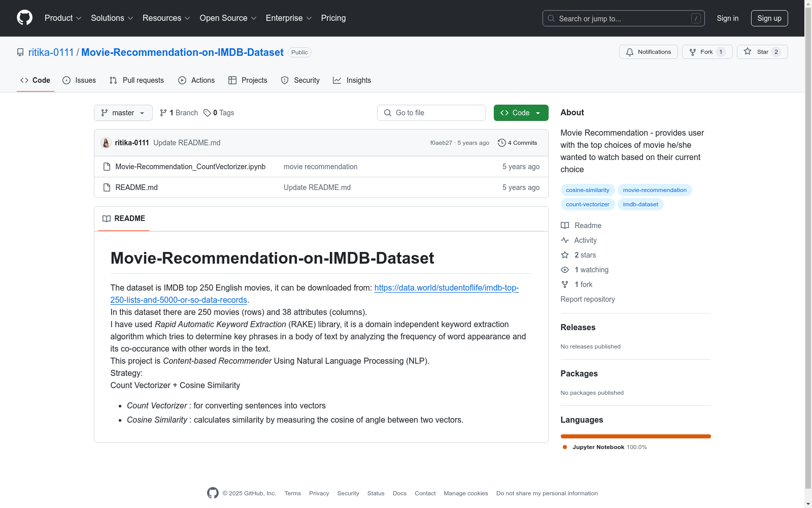Click Do not share my personal information

pos(547,493)
